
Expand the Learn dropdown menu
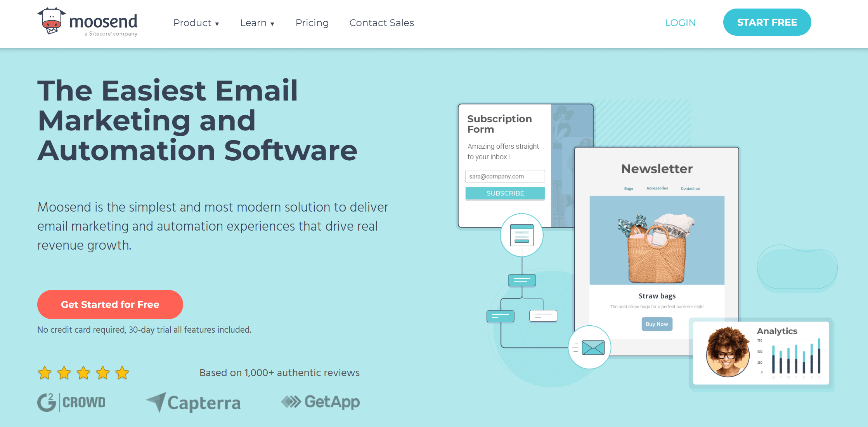point(257,23)
